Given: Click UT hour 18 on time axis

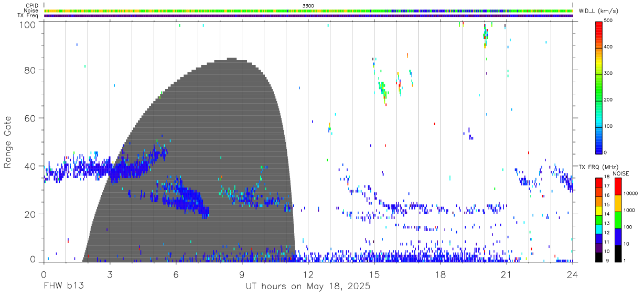Looking at the screenshot, I should (x=441, y=274).
